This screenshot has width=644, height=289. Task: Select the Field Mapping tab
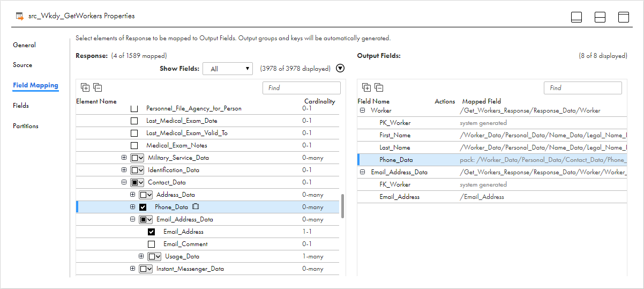(35, 85)
